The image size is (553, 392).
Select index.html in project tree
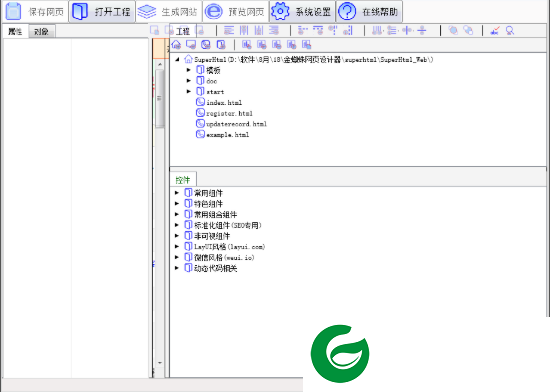tap(224, 103)
